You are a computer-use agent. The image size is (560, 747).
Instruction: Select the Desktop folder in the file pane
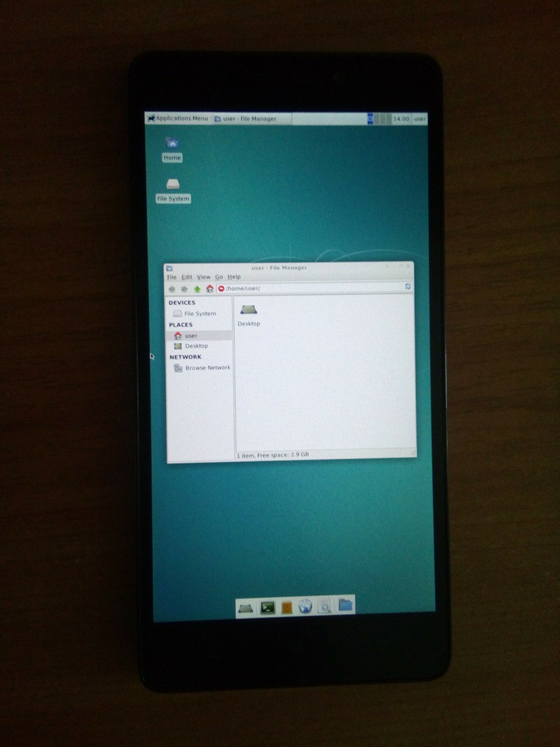(249, 315)
